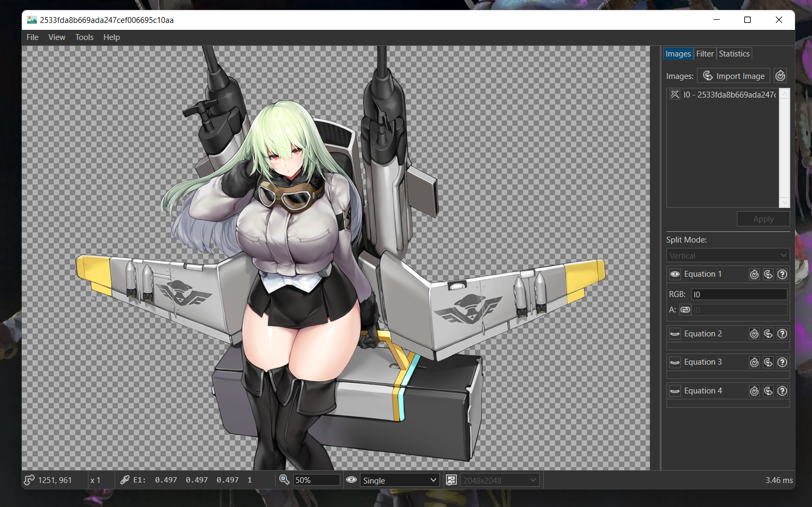Open the File menu
The height and width of the screenshot is (507, 812).
tap(33, 37)
